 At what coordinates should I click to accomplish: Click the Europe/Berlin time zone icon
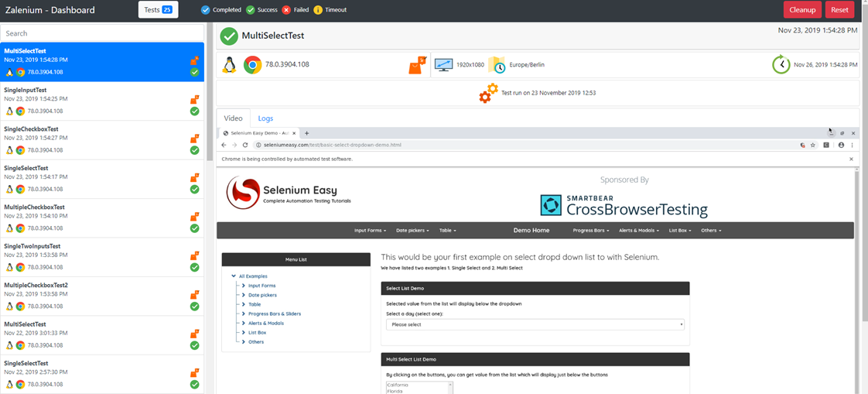(496, 65)
